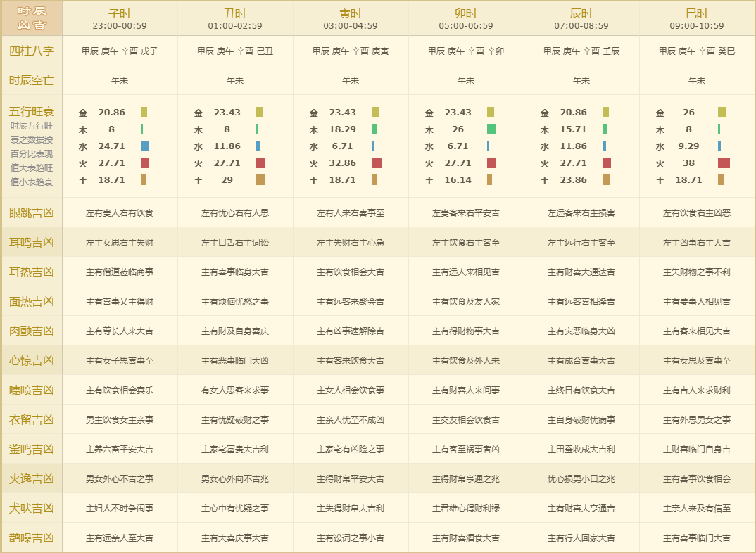Click the cell 主养六畜平安大吉
Screen dimensions: 756x553
(x=120, y=450)
